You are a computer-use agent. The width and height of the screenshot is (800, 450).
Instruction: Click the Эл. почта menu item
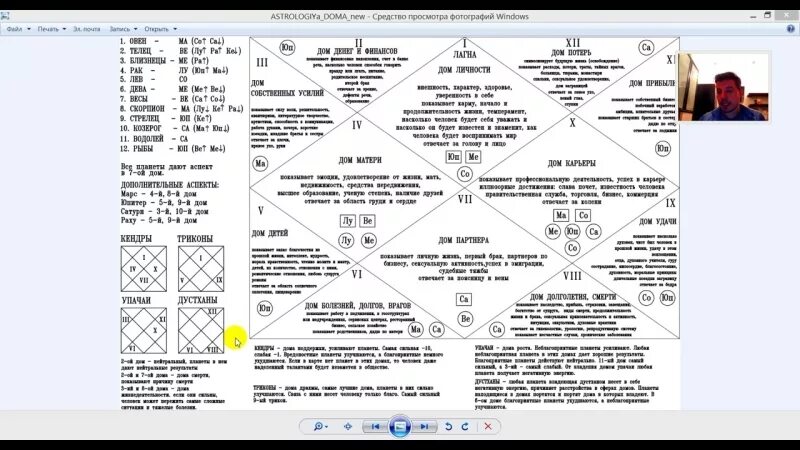86,29
